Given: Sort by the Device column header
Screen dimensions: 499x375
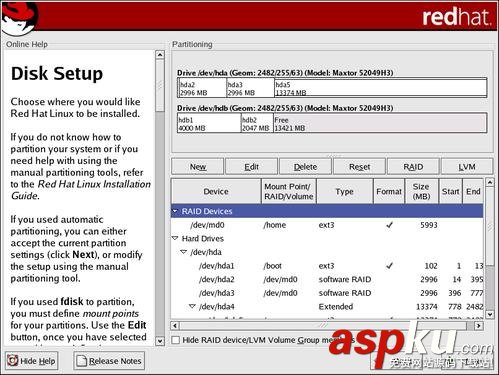Looking at the screenshot, I should (216, 191).
